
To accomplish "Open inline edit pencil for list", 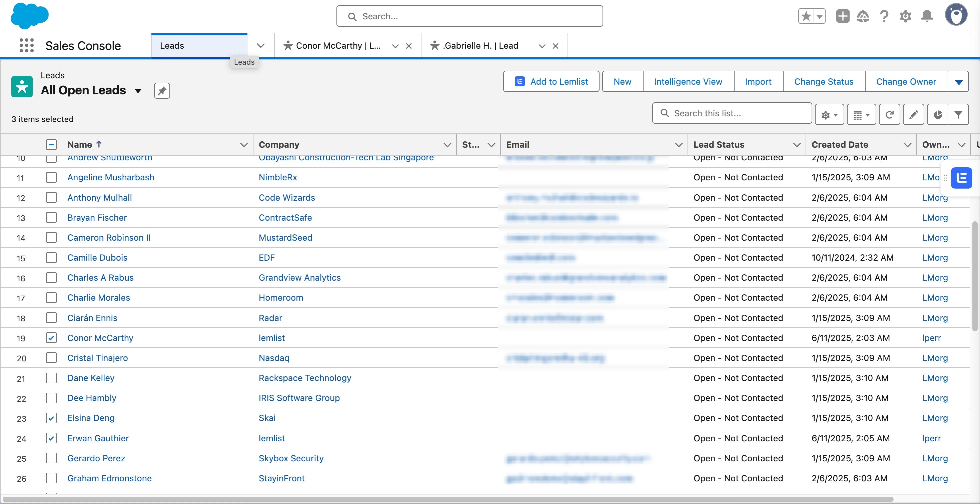I will point(913,114).
